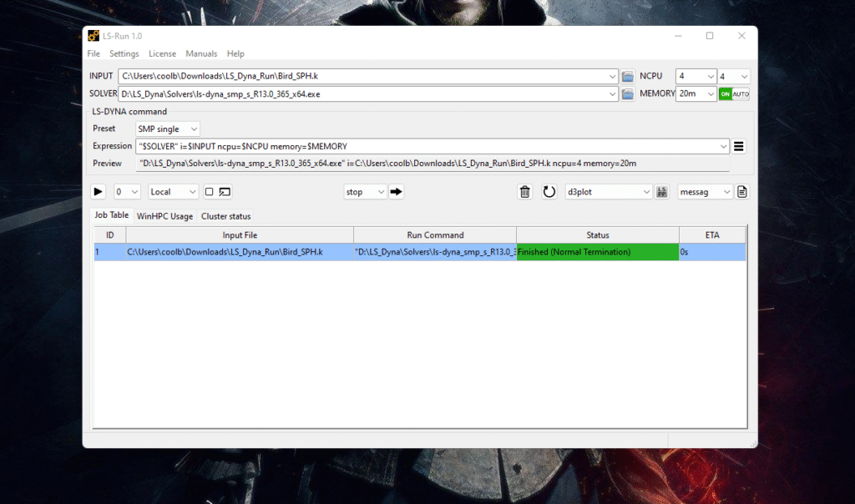
Task: Click the ID column header
Action: pos(109,234)
